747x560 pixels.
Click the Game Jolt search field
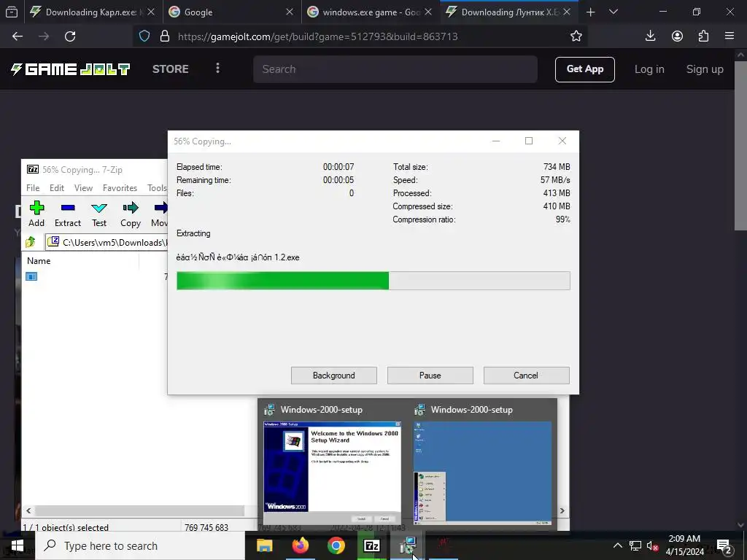point(395,69)
